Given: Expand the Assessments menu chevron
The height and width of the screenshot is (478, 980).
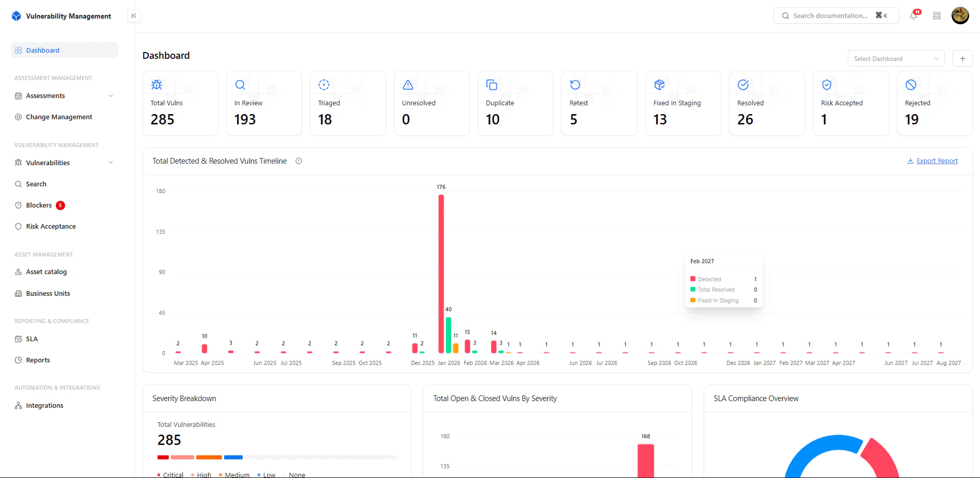Looking at the screenshot, I should click(x=110, y=96).
